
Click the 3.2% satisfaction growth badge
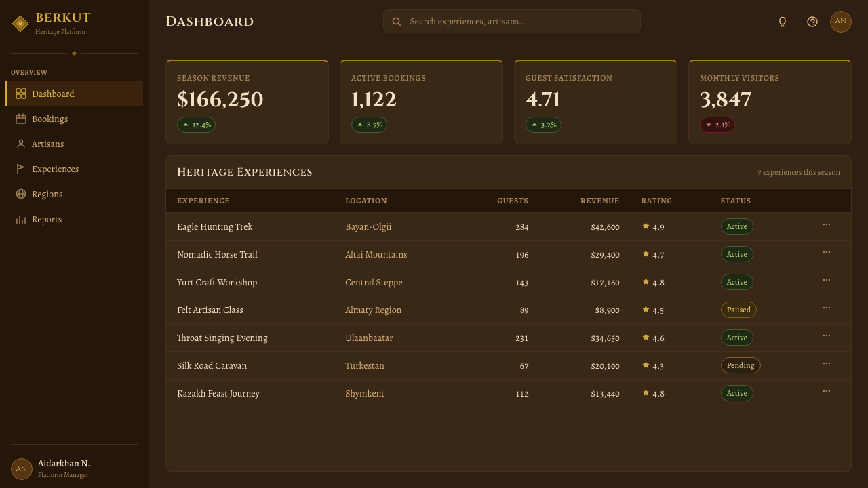click(x=543, y=125)
